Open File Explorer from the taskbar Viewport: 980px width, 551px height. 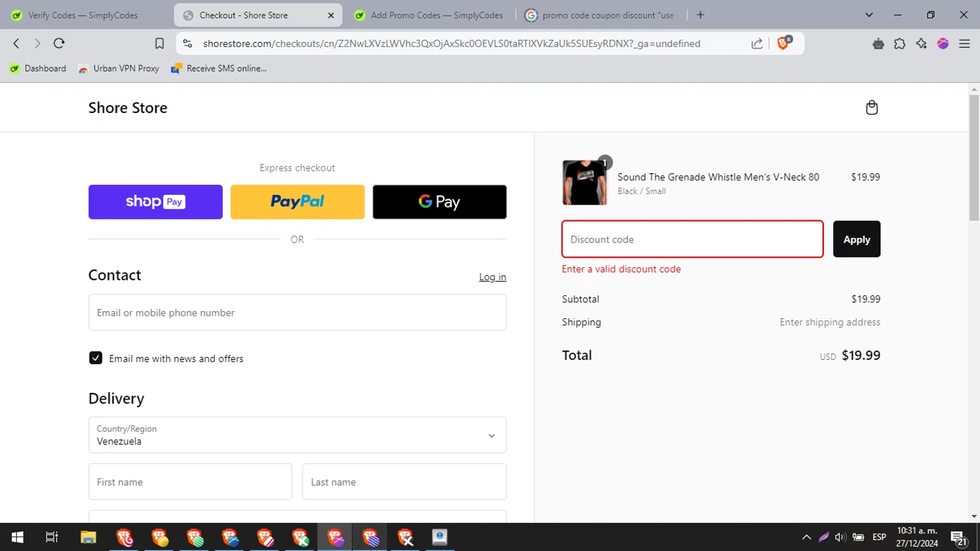(88, 537)
